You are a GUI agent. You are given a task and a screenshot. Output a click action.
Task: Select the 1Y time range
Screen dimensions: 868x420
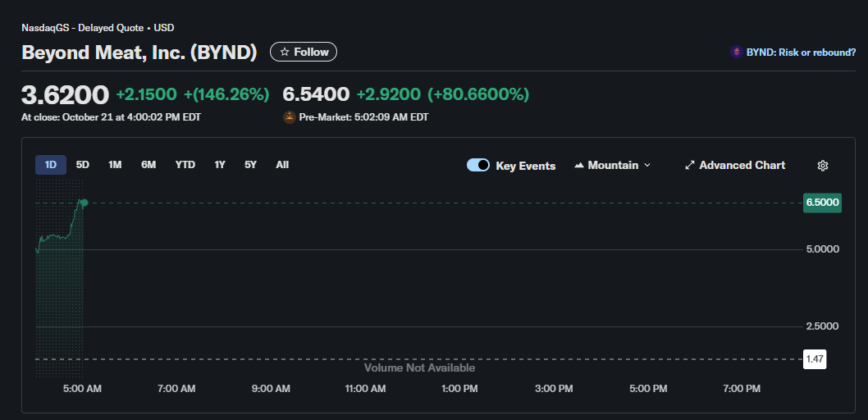(220, 165)
